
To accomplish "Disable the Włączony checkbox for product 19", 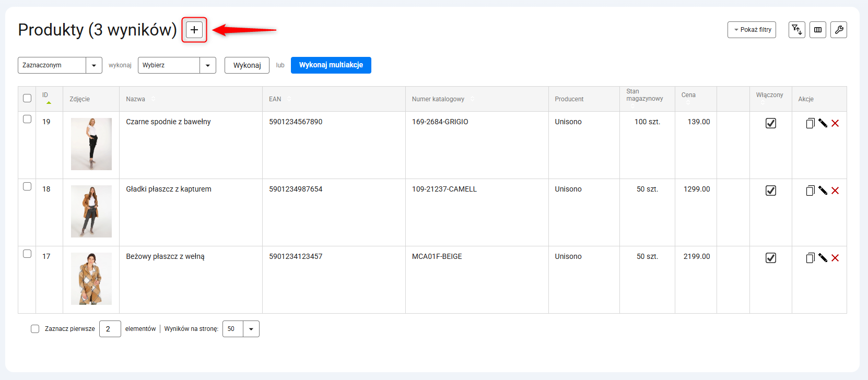I will click(770, 123).
